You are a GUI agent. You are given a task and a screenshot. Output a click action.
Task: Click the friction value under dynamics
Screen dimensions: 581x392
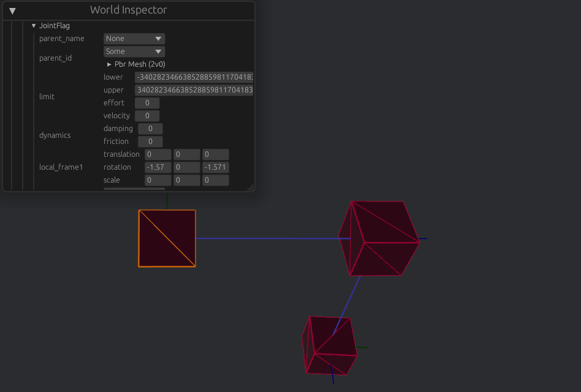pos(150,141)
